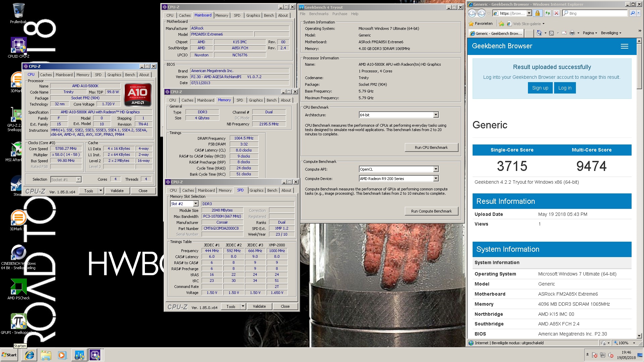Refresh the Internet Explorer page

click(548, 13)
